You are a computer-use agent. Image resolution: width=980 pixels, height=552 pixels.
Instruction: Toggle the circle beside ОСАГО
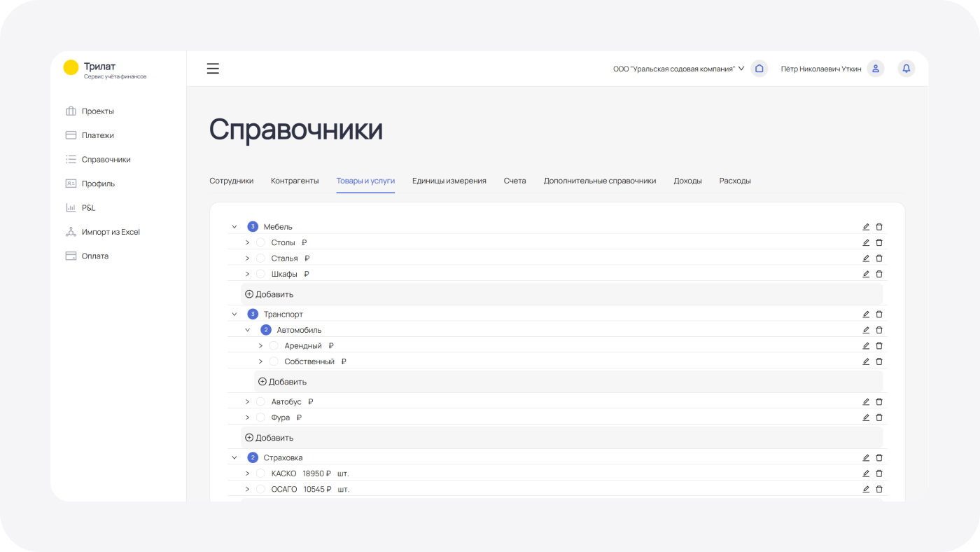(x=260, y=490)
